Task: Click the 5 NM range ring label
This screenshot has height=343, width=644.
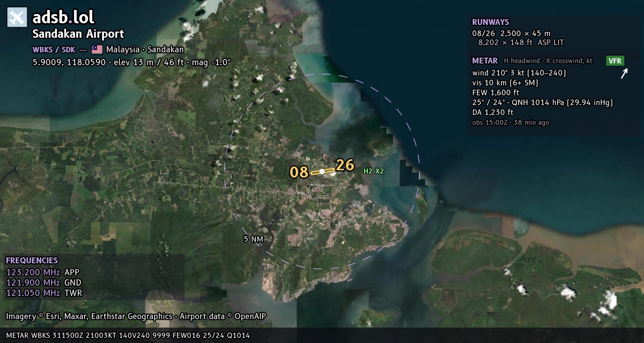Action: pyautogui.click(x=253, y=239)
